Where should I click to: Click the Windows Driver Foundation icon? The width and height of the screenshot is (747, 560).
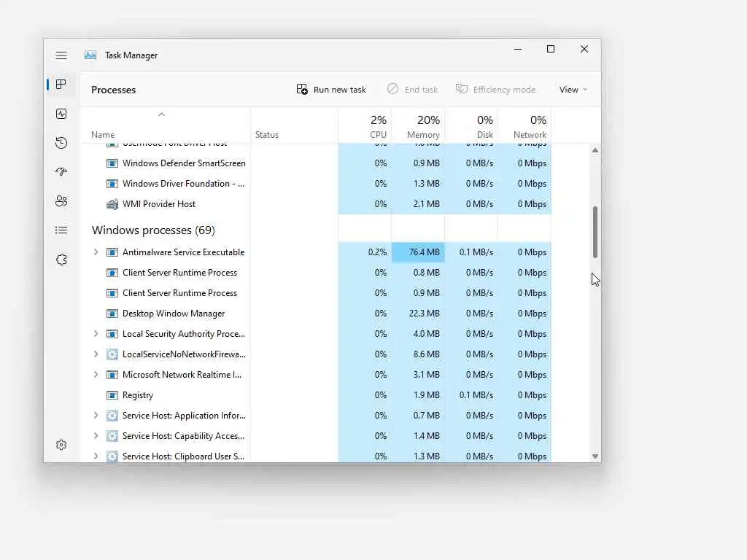coord(112,184)
